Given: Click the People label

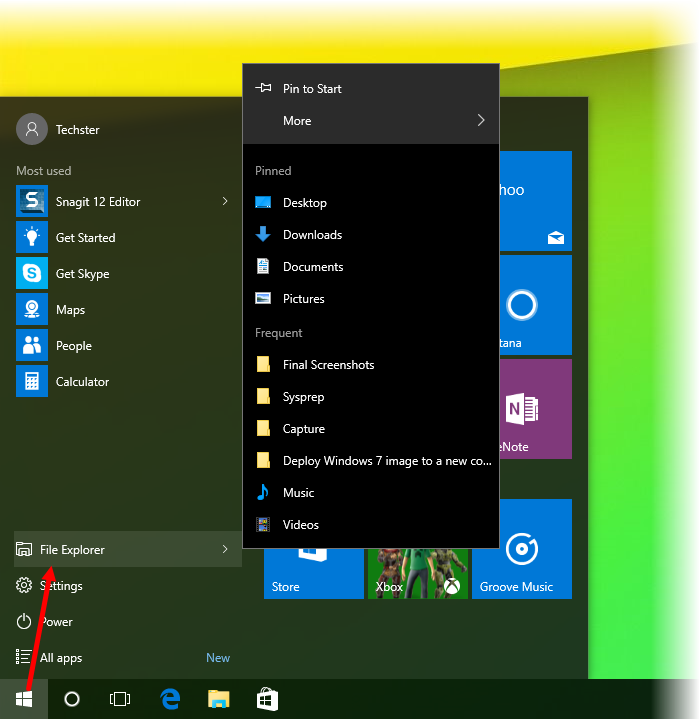Looking at the screenshot, I should [73, 346].
